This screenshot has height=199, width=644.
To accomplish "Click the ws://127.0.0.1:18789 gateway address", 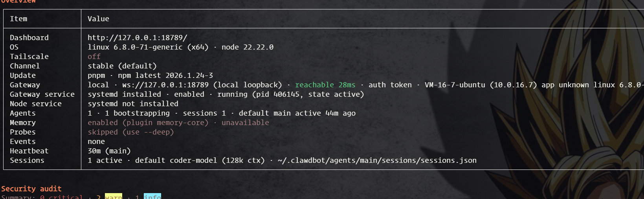I will pos(165,85).
